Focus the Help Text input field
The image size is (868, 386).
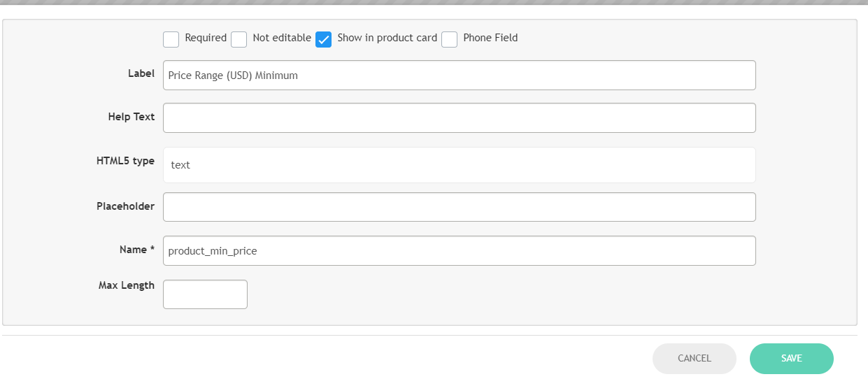tap(459, 118)
